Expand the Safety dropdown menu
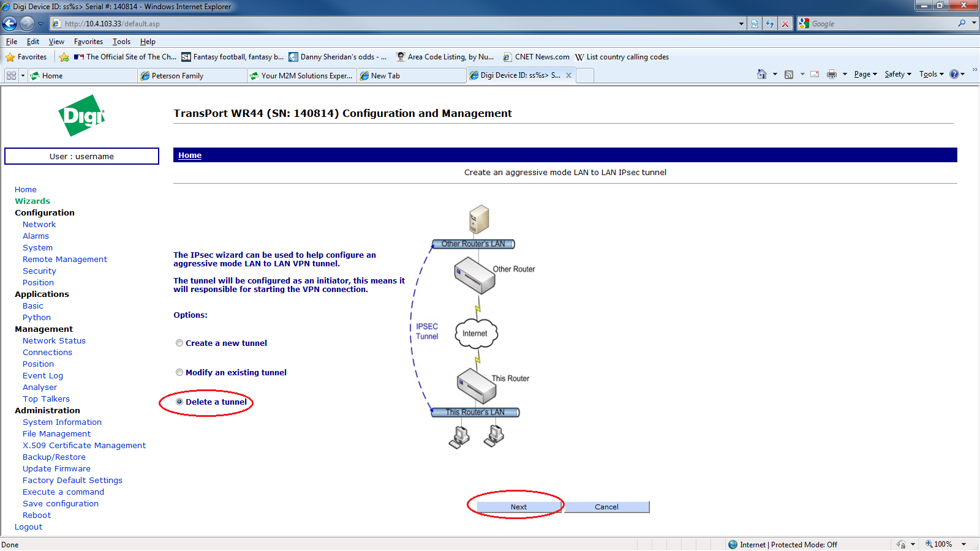The width and height of the screenshot is (980, 551). click(x=897, y=74)
